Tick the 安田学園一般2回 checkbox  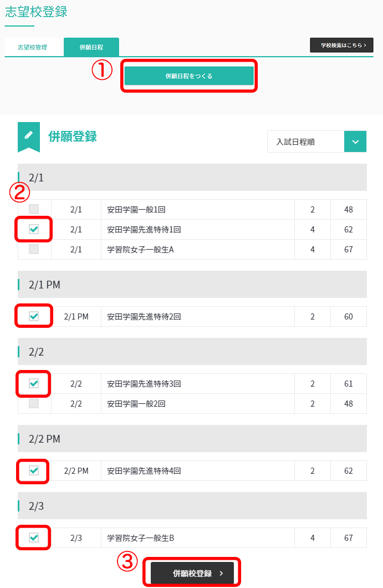point(34,403)
